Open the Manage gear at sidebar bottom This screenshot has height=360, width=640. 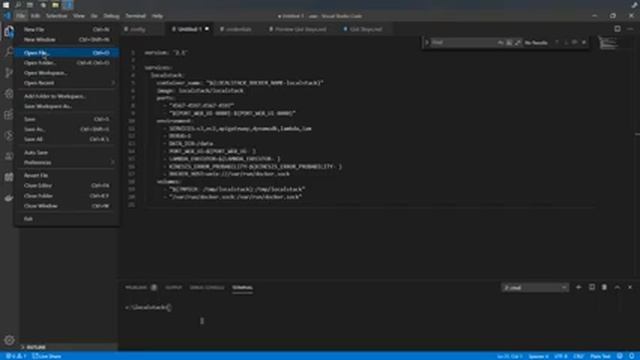tap(9, 340)
